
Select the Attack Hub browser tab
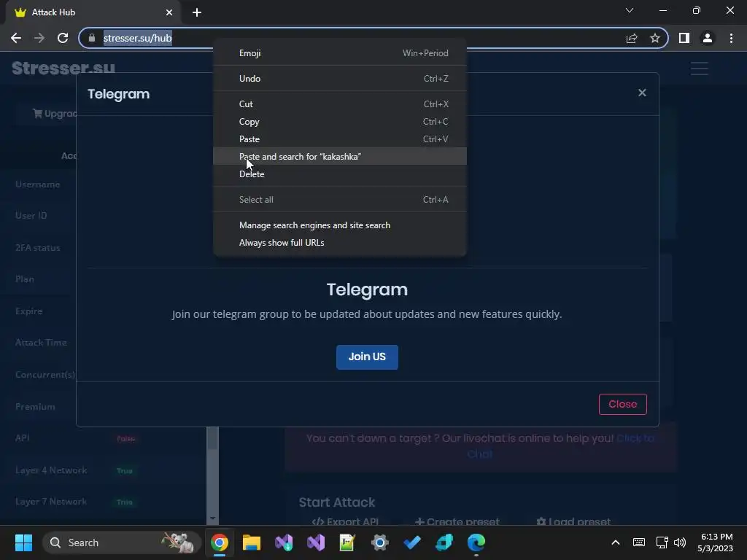[x=93, y=12]
